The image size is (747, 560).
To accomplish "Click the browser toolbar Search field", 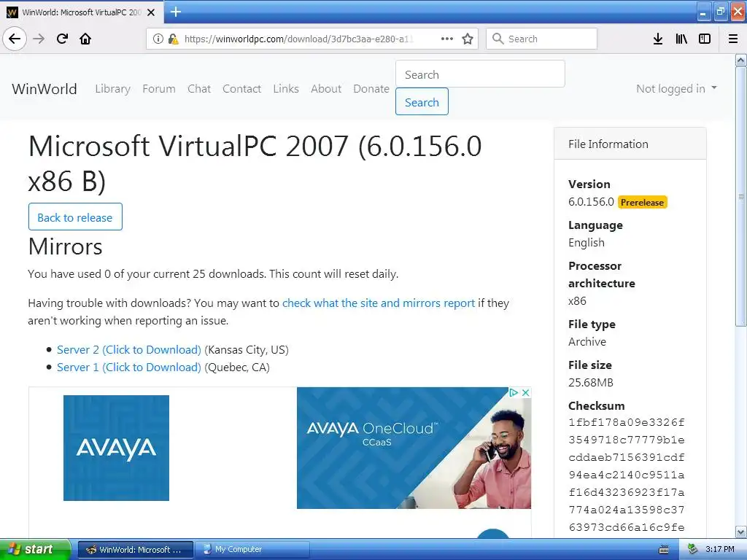I will click(541, 39).
